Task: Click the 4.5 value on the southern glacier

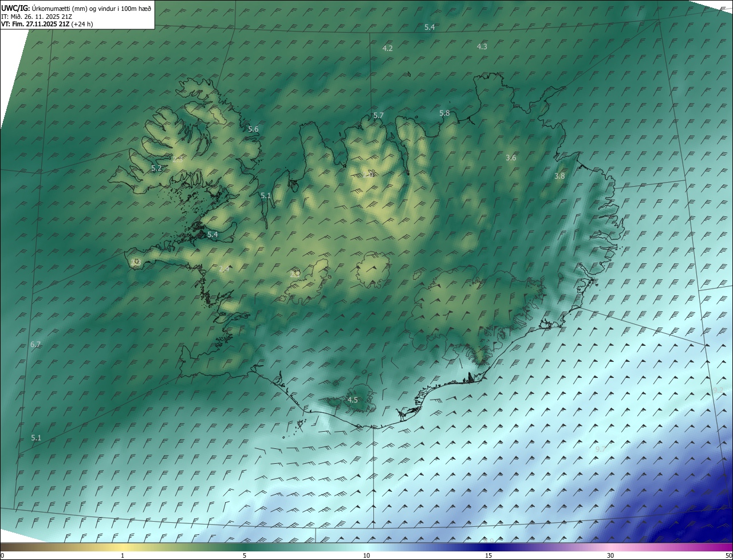Action: tap(353, 400)
